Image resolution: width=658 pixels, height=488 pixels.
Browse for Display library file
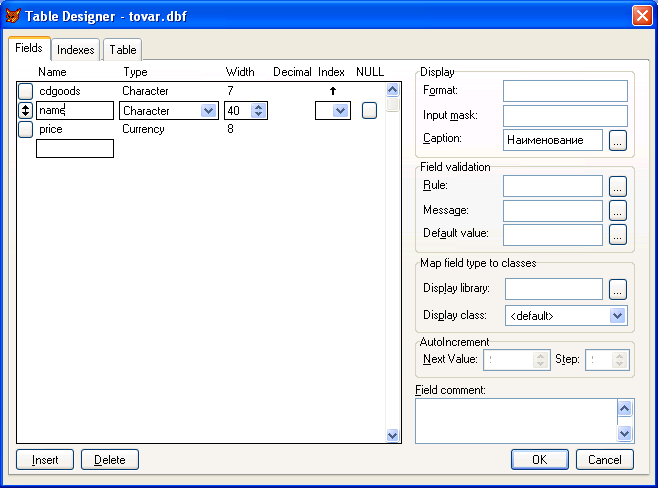point(618,289)
